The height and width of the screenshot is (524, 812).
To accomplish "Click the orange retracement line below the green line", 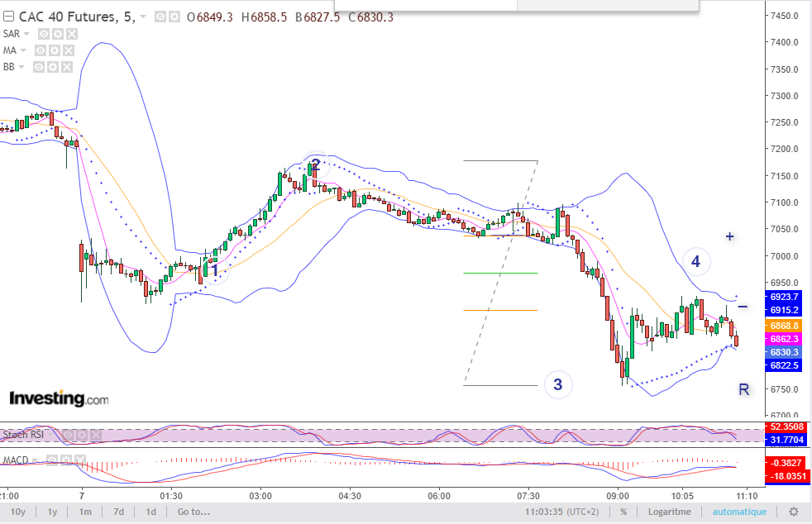I will click(x=501, y=310).
